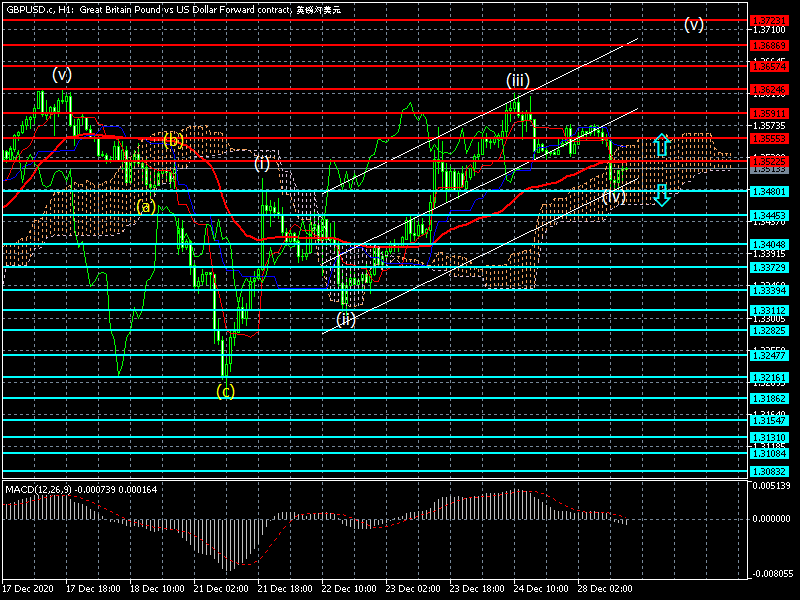Click the cyan 1.32825 price label

click(769, 330)
